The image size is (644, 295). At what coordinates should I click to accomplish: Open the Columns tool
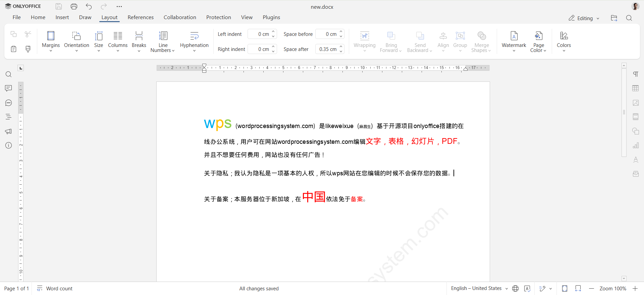pyautogui.click(x=118, y=41)
